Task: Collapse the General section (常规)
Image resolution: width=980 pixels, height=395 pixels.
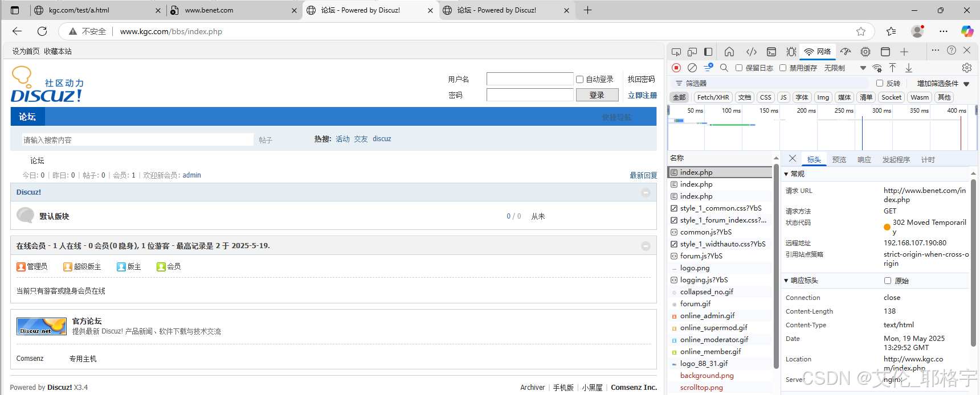Action: (786, 174)
